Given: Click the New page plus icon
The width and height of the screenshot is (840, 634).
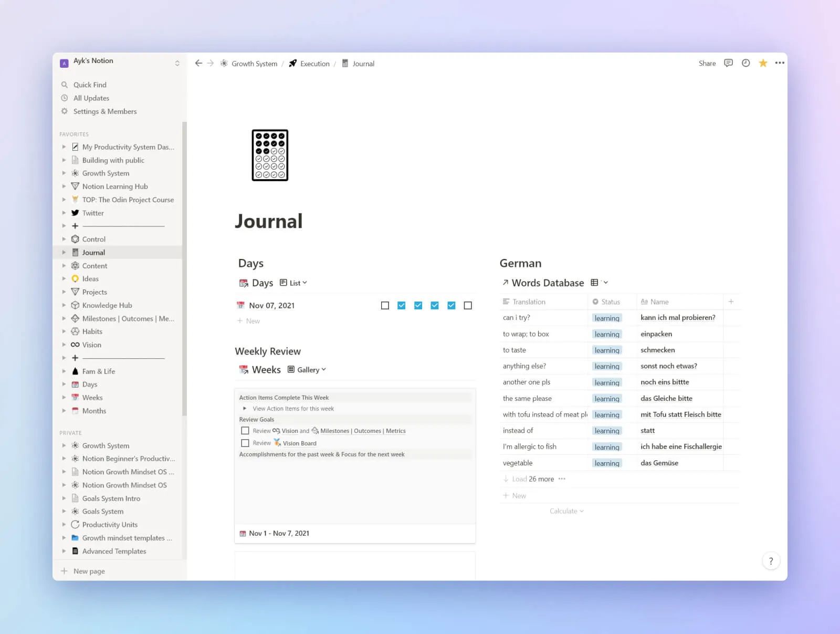Looking at the screenshot, I should click(x=64, y=571).
